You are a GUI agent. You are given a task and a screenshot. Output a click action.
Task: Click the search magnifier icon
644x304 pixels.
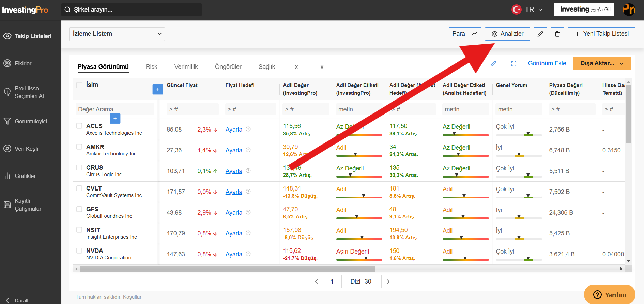[67, 10]
